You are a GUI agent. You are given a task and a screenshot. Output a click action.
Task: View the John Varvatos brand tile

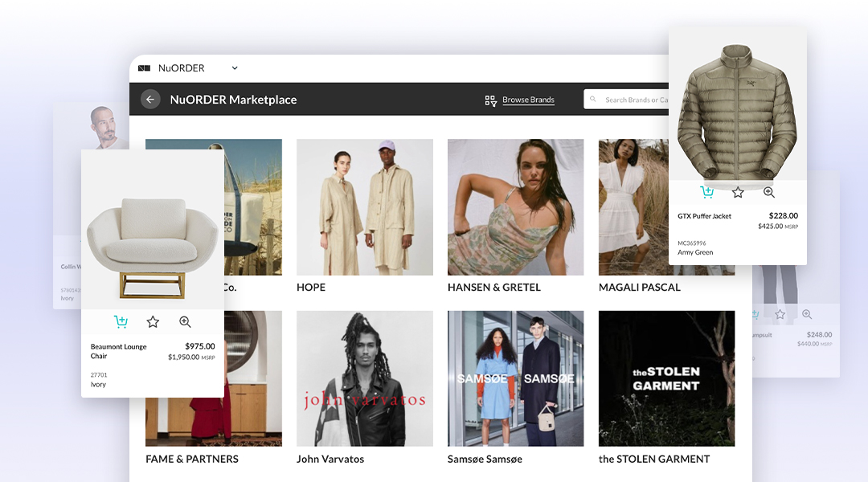[x=364, y=378]
